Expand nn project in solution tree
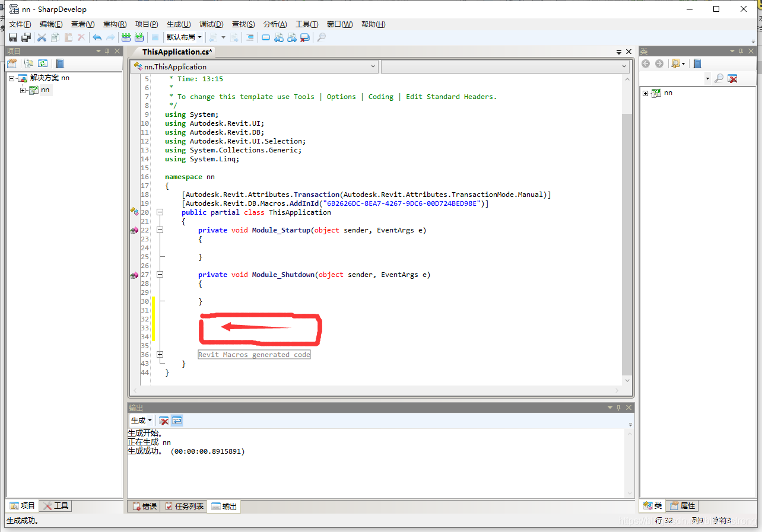 [x=23, y=90]
